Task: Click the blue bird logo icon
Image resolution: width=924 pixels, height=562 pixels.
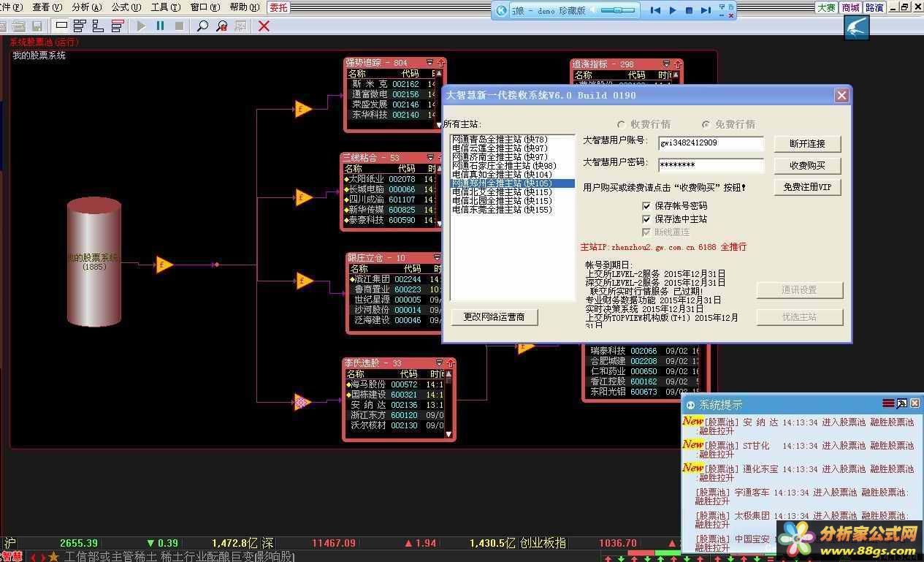Action: pyautogui.click(x=857, y=28)
